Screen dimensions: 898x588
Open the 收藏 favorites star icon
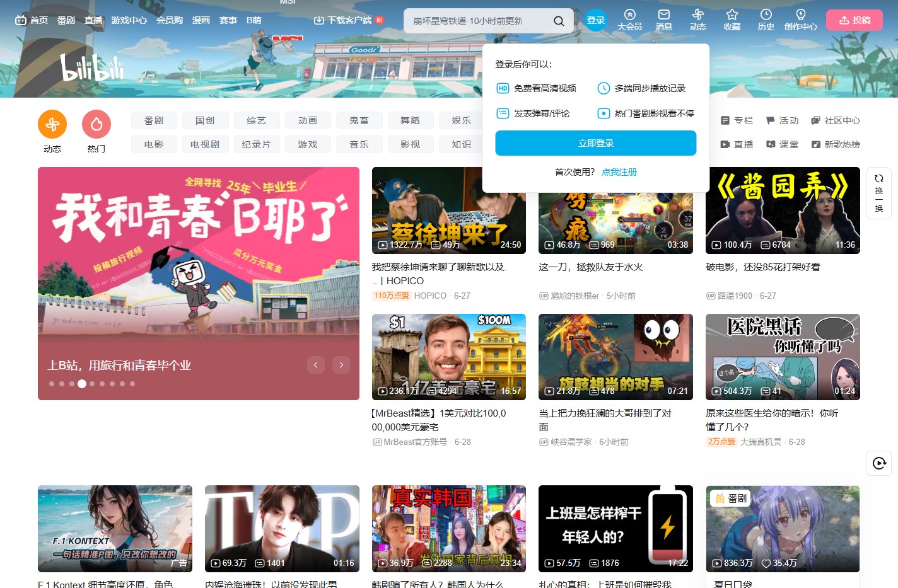(732, 20)
